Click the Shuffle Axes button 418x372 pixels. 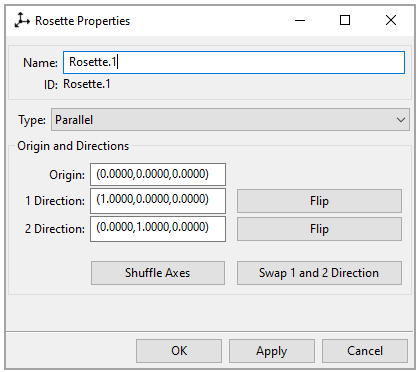tap(158, 273)
